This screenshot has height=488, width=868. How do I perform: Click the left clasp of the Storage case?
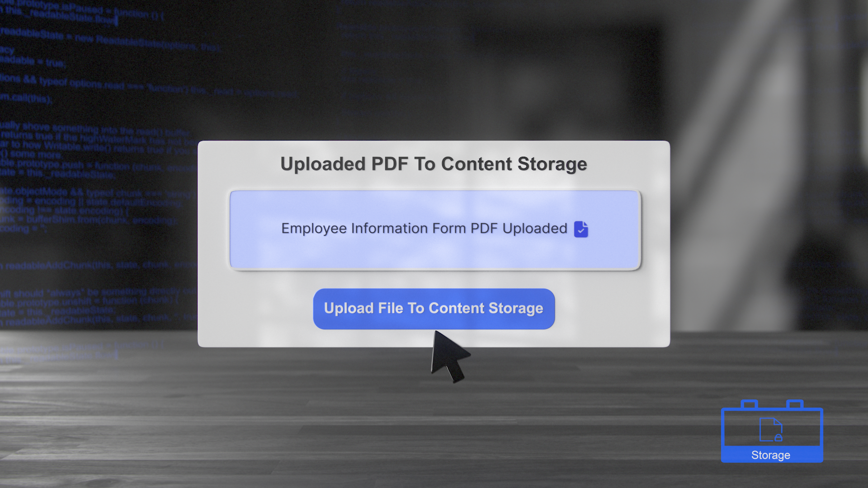pos(749,404)
